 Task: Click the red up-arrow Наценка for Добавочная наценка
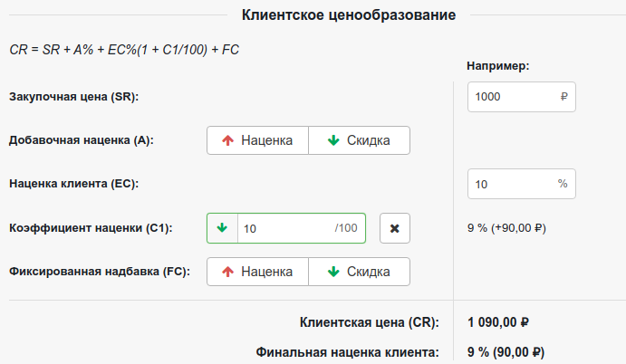coord(257,140)
